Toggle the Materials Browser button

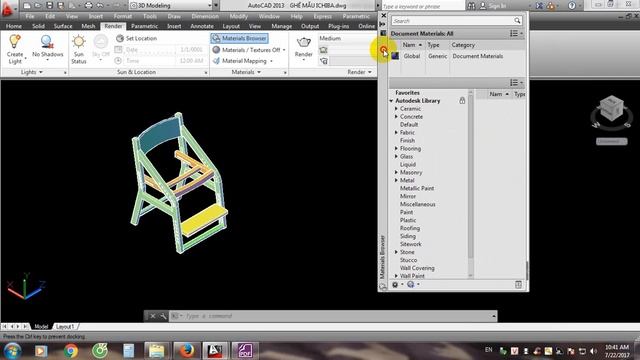click(240, 38)
